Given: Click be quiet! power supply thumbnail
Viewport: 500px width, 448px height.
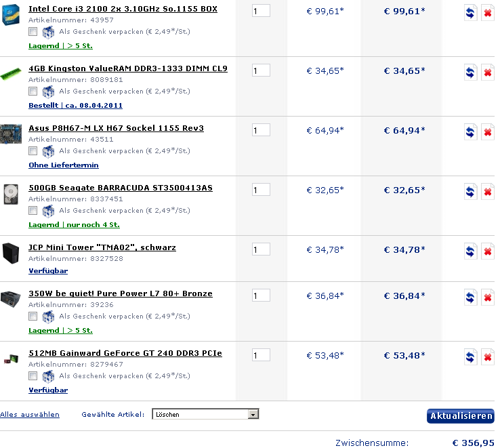Looking at the screenshot, I should click(11, 299).
